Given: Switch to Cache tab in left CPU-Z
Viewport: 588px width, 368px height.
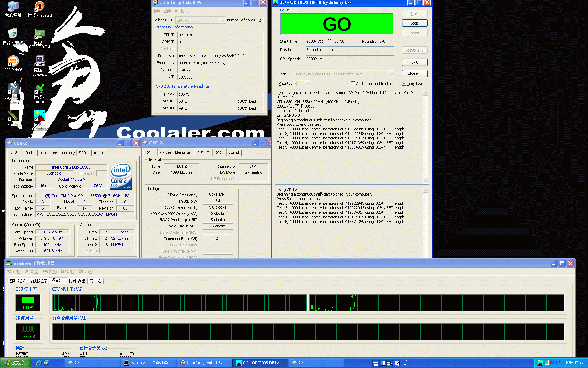Looking at the screenshot, I should coord(30,153).
